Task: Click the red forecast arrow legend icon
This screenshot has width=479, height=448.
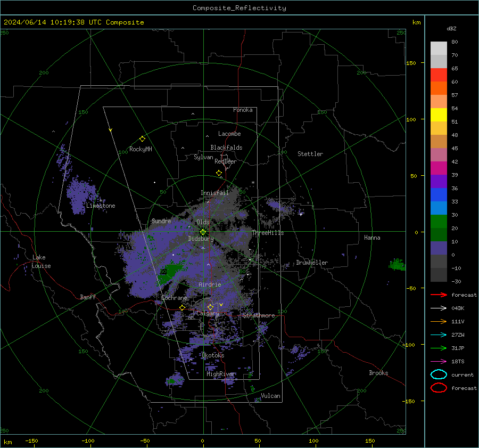Action: pos(439,295)
